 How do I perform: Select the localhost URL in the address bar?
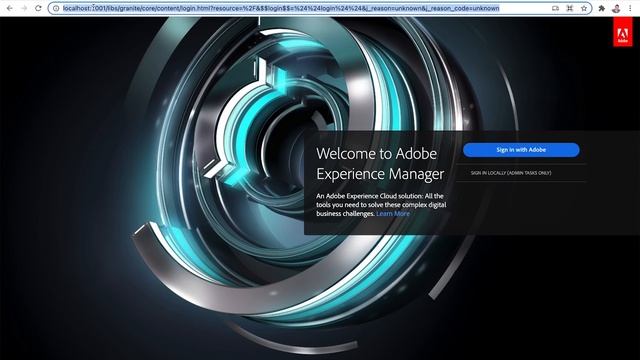point(281,8)
